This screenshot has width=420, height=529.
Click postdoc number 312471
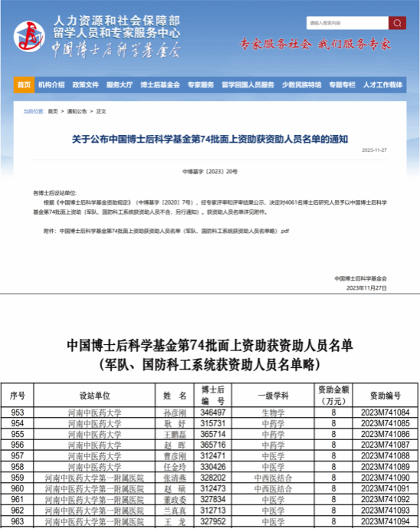(213, 456)
